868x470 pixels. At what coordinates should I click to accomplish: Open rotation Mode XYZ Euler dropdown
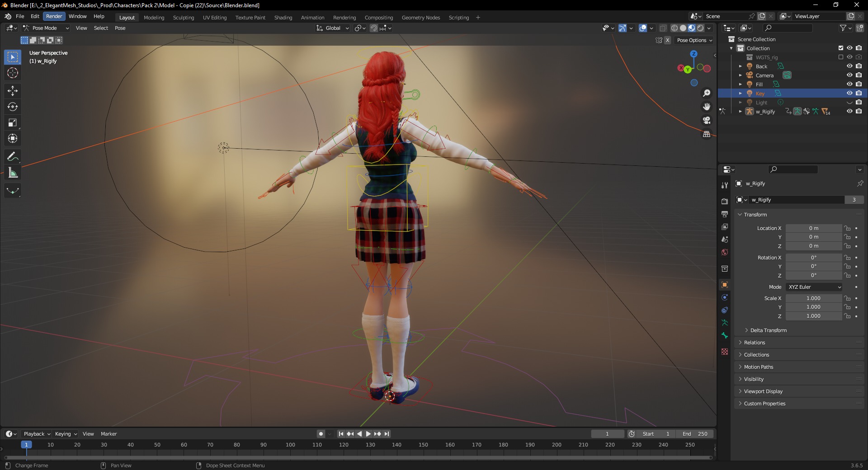coord(814,287)
